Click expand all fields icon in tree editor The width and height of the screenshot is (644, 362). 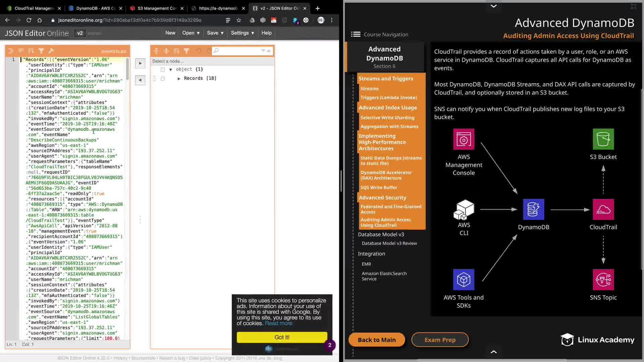156,51
